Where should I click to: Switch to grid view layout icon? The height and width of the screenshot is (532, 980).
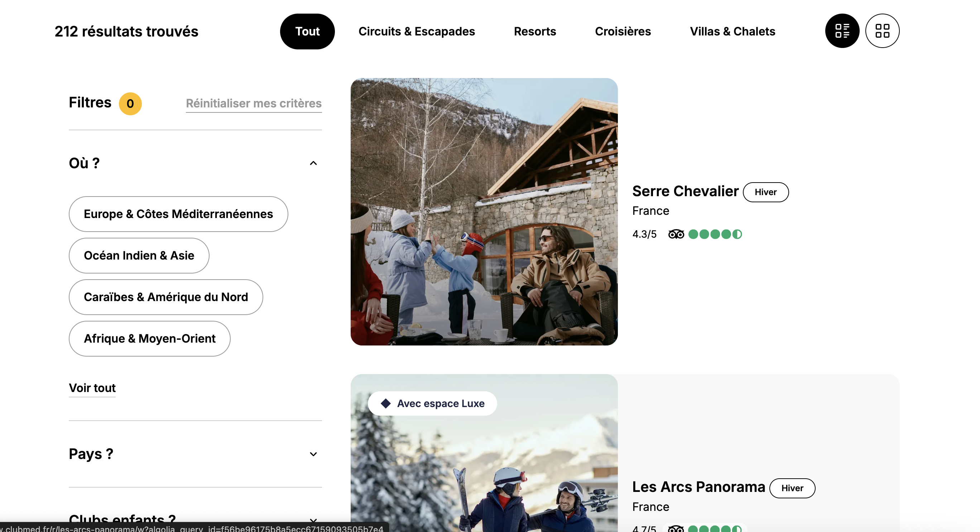[x=882, y=31]
